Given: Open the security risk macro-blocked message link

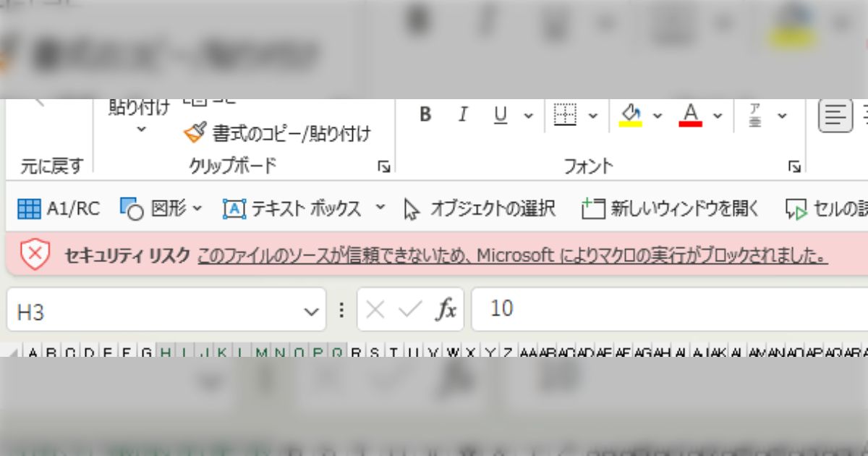Looking at the screenshot, I should click(512, 255).
